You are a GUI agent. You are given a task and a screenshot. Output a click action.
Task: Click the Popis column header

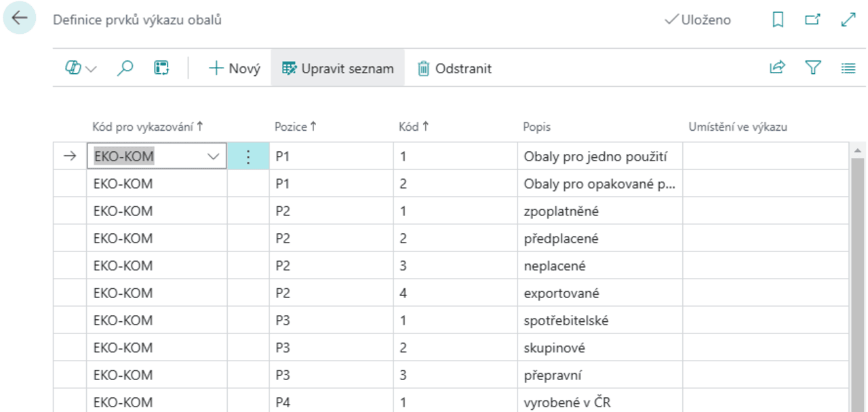click(x=536, y=127)
